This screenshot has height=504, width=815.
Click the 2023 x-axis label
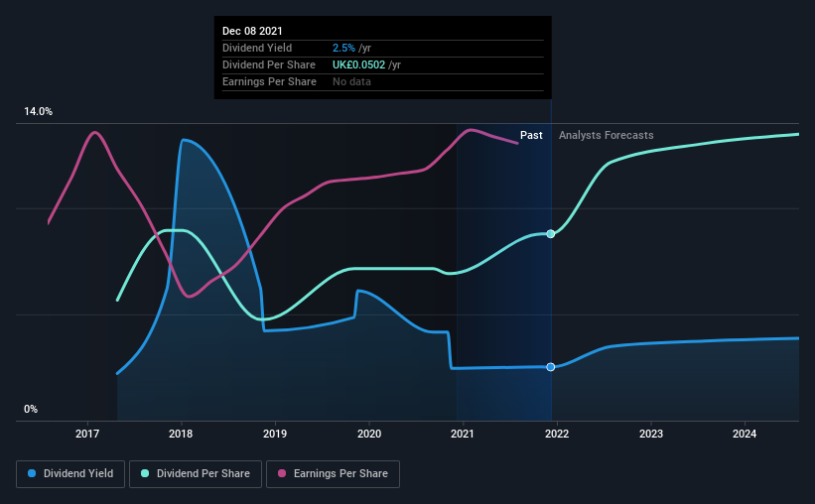[x=651, y=434]
